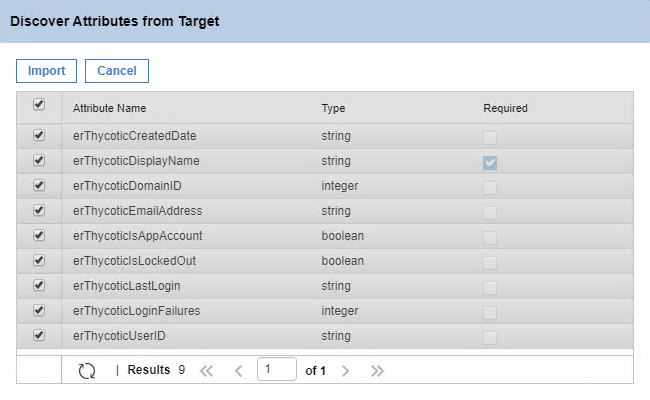Screen dimensions: 650x400
Task: Uncheck erThycoticDisplayName row checkbox
Action: (x=39, y=160)
